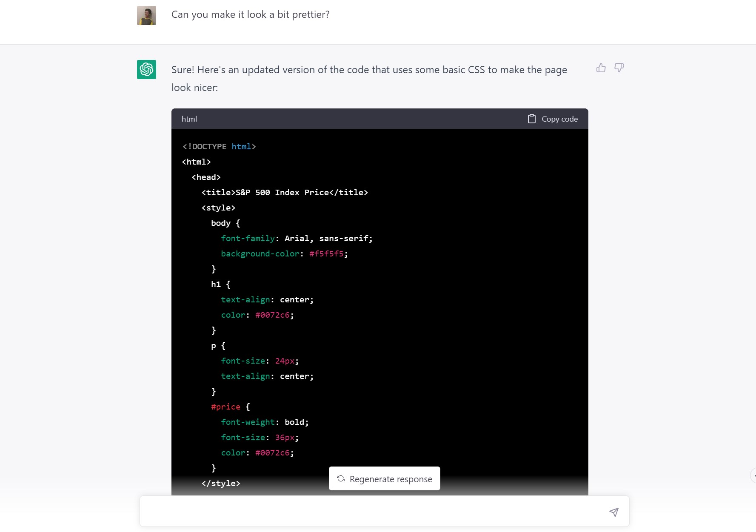Click the html language label
The image size is (756, 532).
(189, 119)
